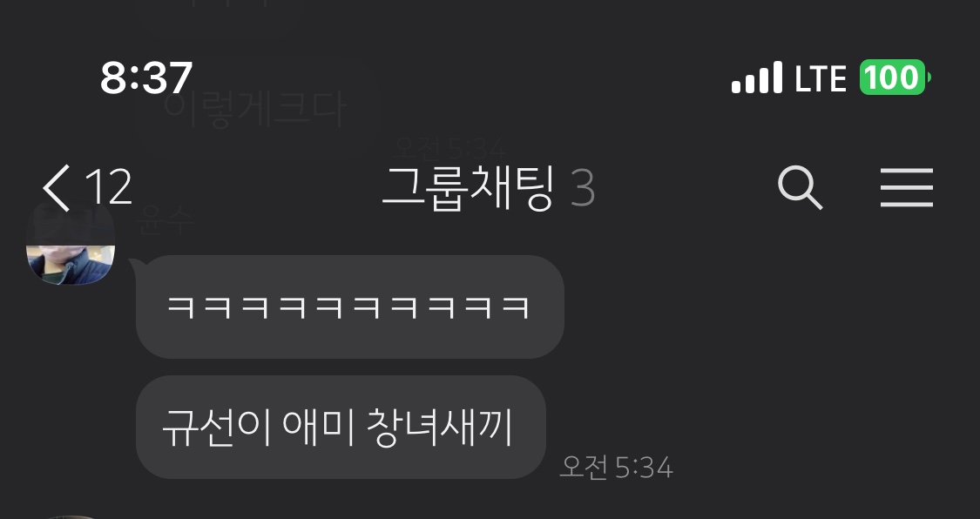Image resolution: width=980 pixels, height=519 pixels.
Task: Tap the status bar clock 8:37
Action: [x=146, y=78]
